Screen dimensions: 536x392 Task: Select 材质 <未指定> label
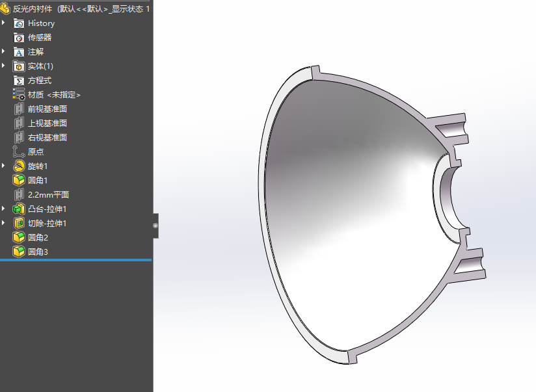click(x=55, y=95)
